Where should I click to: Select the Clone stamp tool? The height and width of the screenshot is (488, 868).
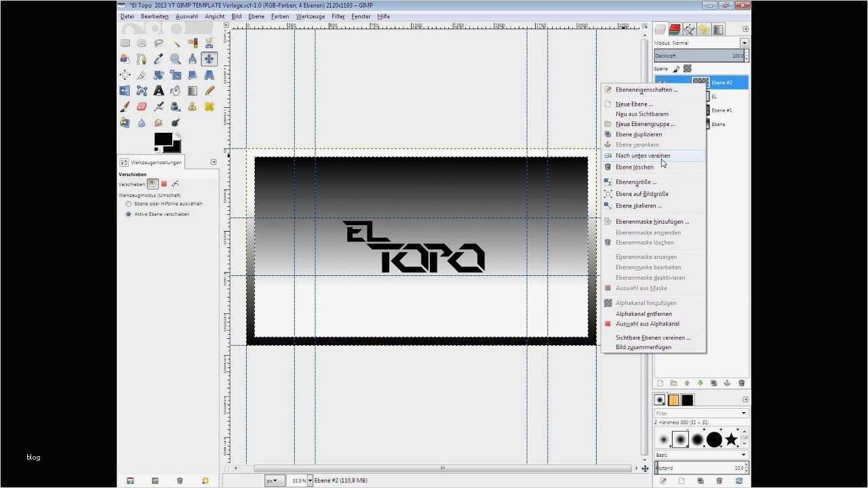click(192, 106)
